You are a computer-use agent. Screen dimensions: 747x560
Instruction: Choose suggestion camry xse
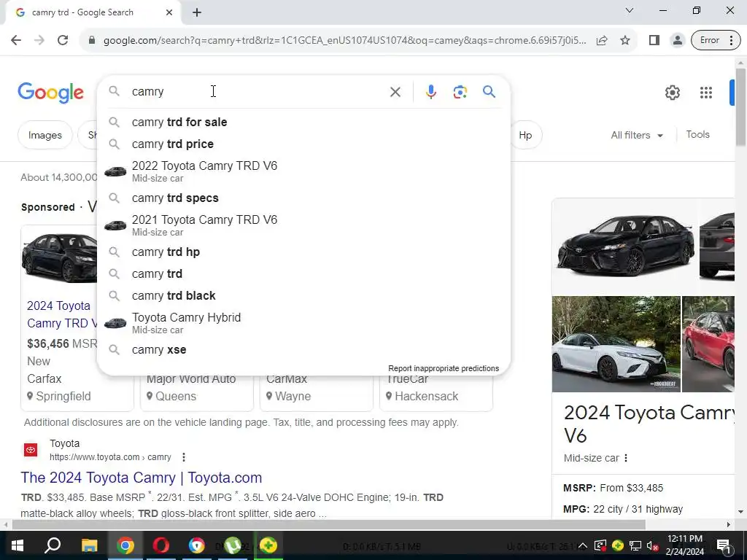[303, 349]
